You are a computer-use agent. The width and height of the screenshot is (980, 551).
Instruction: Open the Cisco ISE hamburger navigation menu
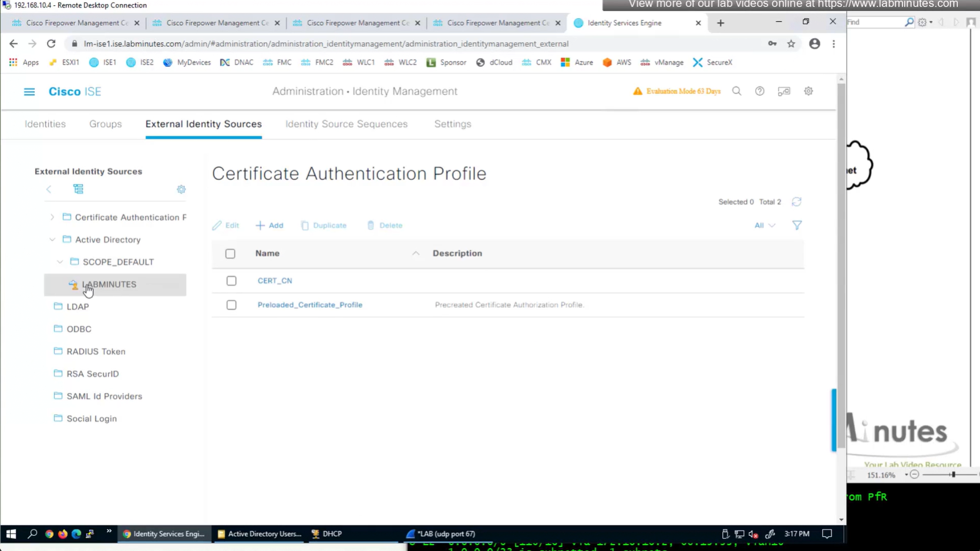point(29,92)
